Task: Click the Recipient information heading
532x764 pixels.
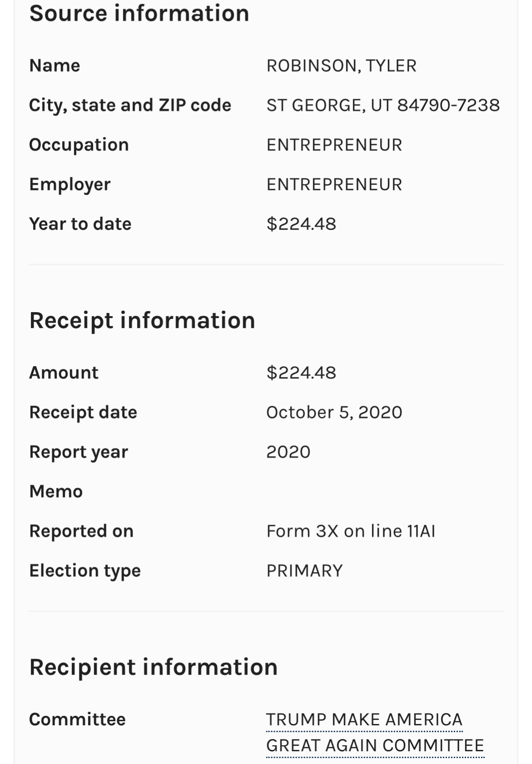Action: tap(153, 667)
